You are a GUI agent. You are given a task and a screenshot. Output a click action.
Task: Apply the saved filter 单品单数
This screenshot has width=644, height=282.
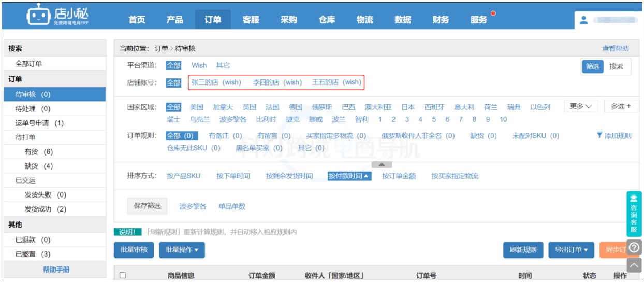[232, 206]
